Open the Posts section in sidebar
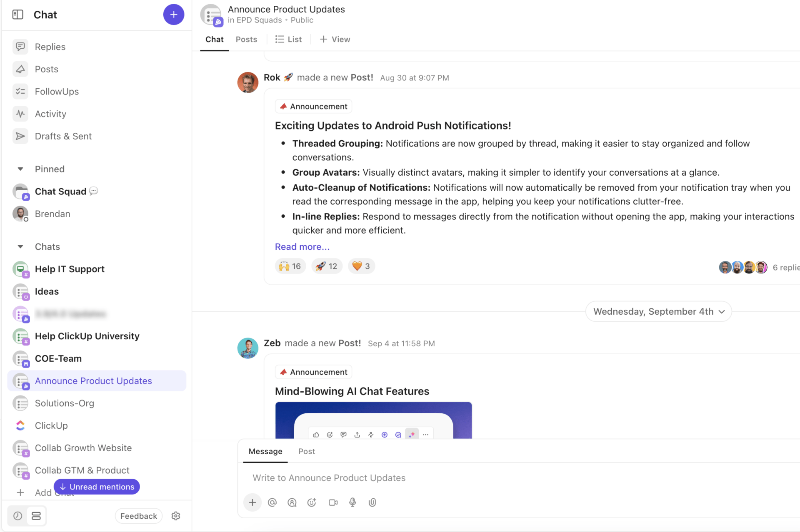 [x=46, y=68]
